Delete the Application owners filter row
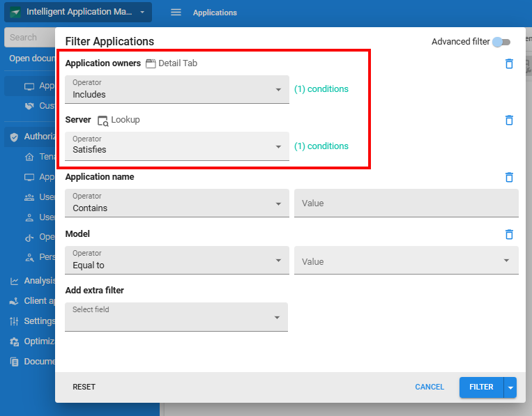532x416 pixels. point(509,63)
